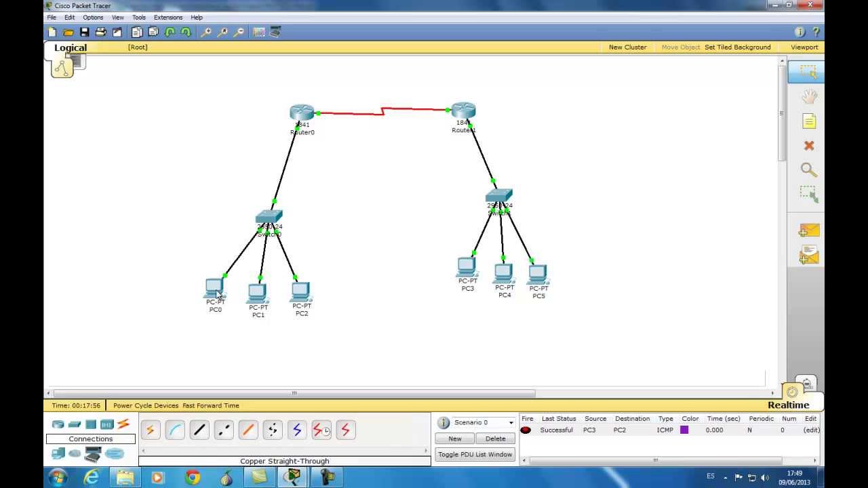This screenshot has height=488, width=868.
Task: Click the Save floppy disk icon
Action: coord(85,32)
